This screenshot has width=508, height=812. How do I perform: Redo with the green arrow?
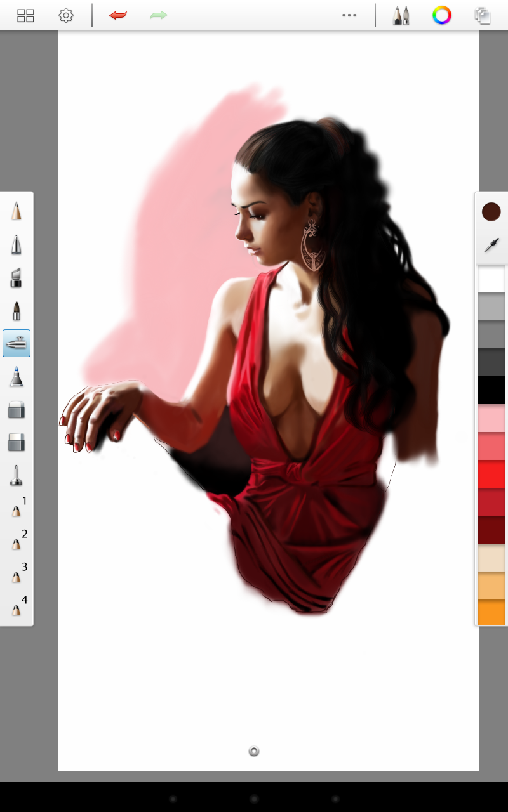pyautogui.click(x=159, y=15)
